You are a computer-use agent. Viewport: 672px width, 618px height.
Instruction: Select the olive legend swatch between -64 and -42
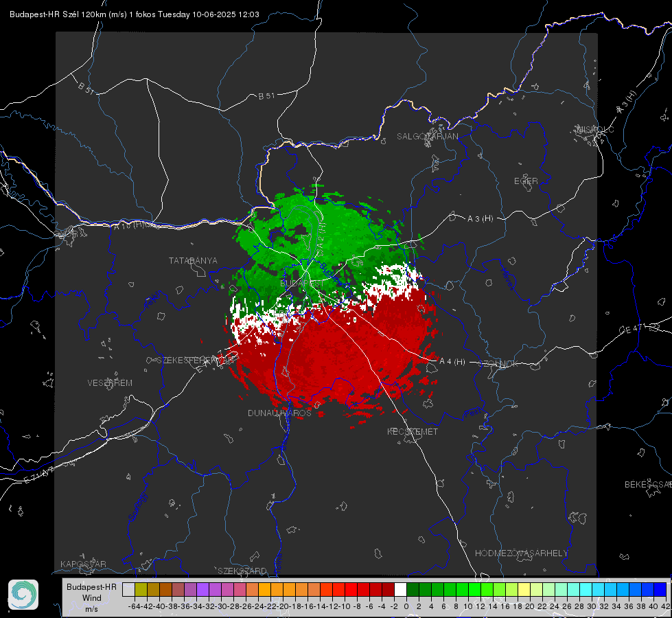pos(141,589)
